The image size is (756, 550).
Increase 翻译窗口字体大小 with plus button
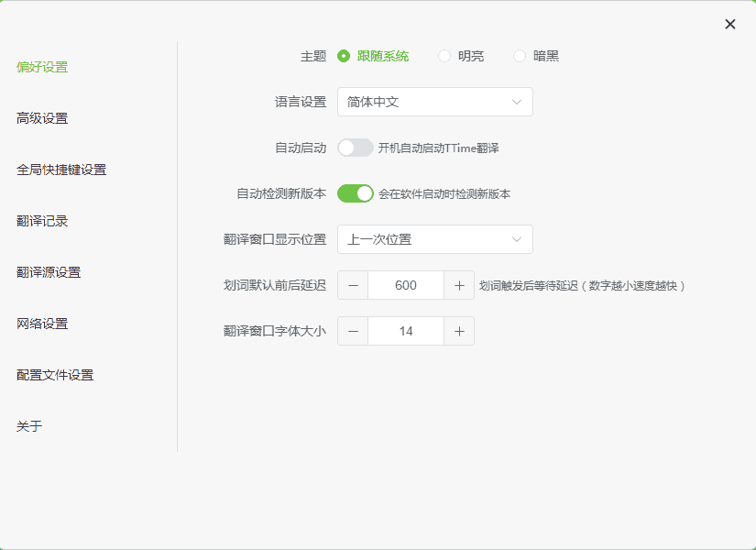coord(459,331)
